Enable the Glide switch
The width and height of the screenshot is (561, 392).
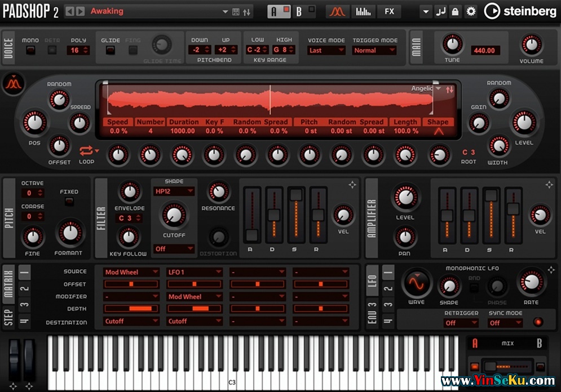[x=111, y=50]
